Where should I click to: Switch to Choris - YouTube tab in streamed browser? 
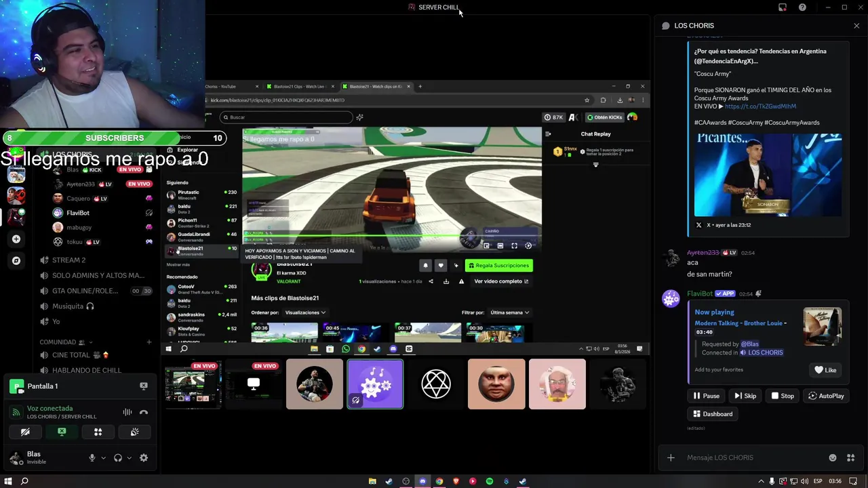coord(232,87)
